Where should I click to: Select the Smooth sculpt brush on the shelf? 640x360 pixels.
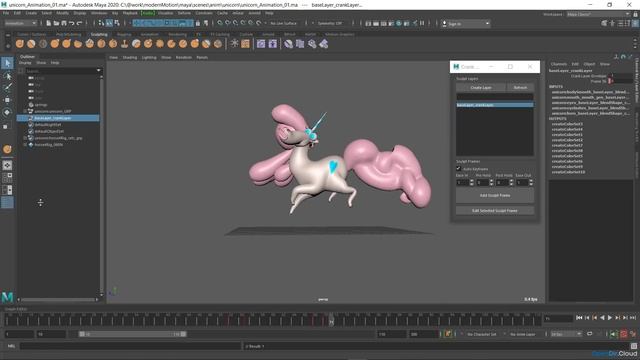[31, 44]
